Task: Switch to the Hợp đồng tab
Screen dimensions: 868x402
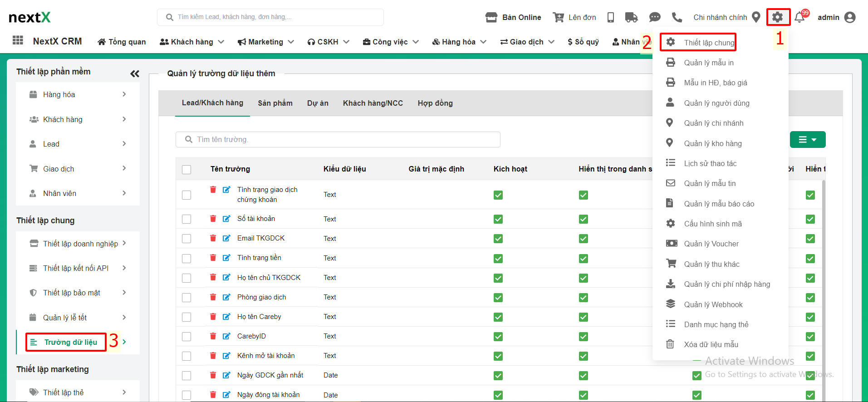Action: (435, 103)
